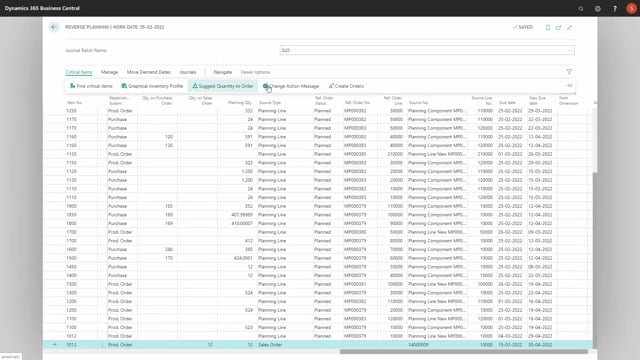The image size is (640, 360).
Task: Click the Fewer options link
Action: pyautogui.click(x=256, y=72)
